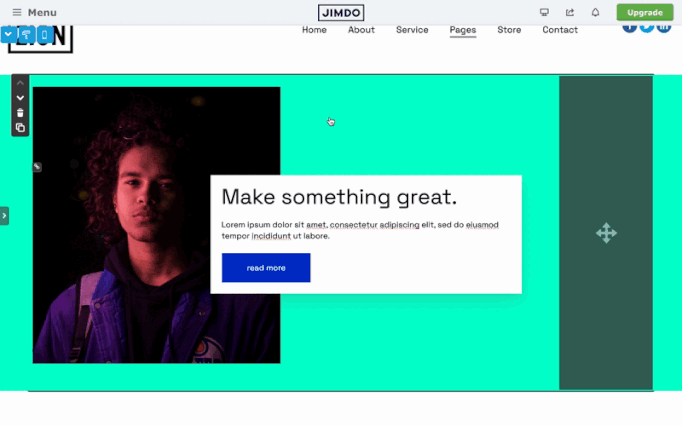Open the Service nav item

[x=412, y=30]
